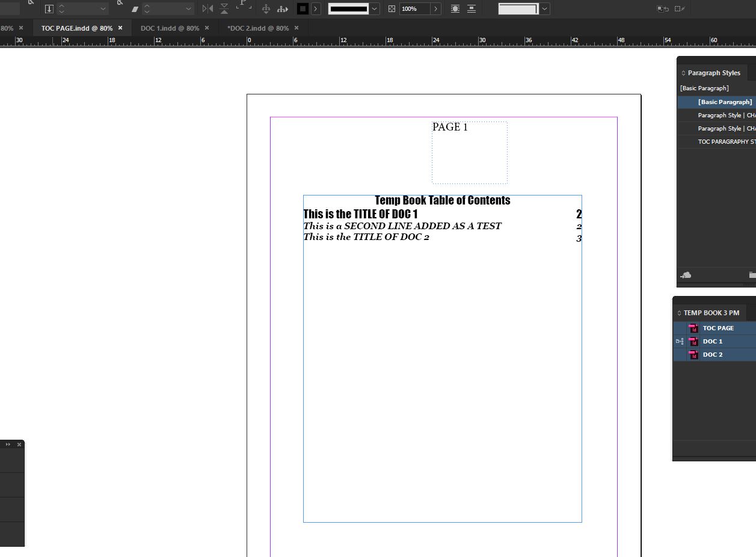Open the opacity slider arrow
The image size is (756, 557).
pyautogui.click(x=436, y=9)
